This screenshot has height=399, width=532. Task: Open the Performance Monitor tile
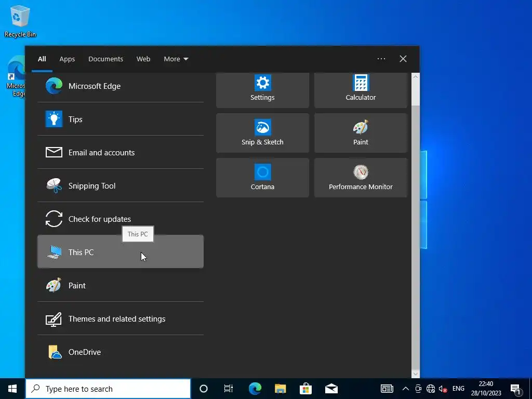tap(361, 178)
